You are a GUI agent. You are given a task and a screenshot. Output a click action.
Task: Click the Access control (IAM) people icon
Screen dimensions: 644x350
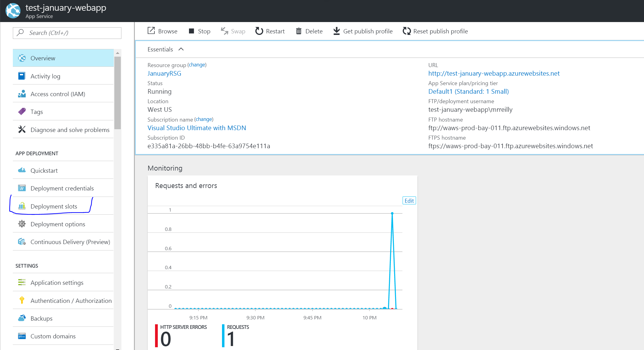click(22, 94)
